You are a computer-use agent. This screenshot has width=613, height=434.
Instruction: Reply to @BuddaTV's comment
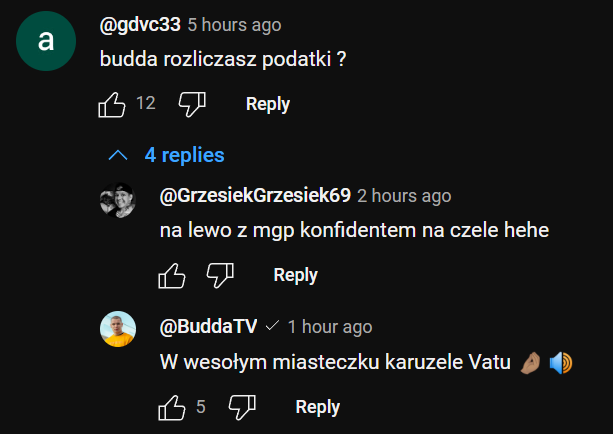coord(317,407)
